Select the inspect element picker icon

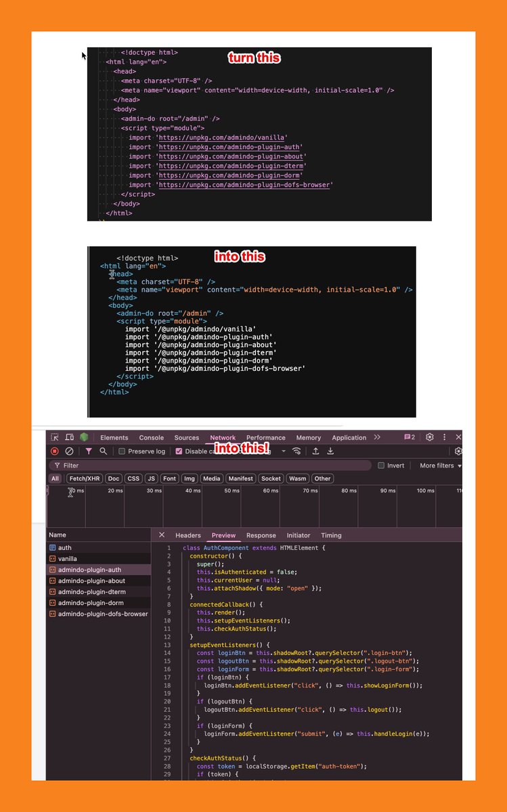[54, 438]
